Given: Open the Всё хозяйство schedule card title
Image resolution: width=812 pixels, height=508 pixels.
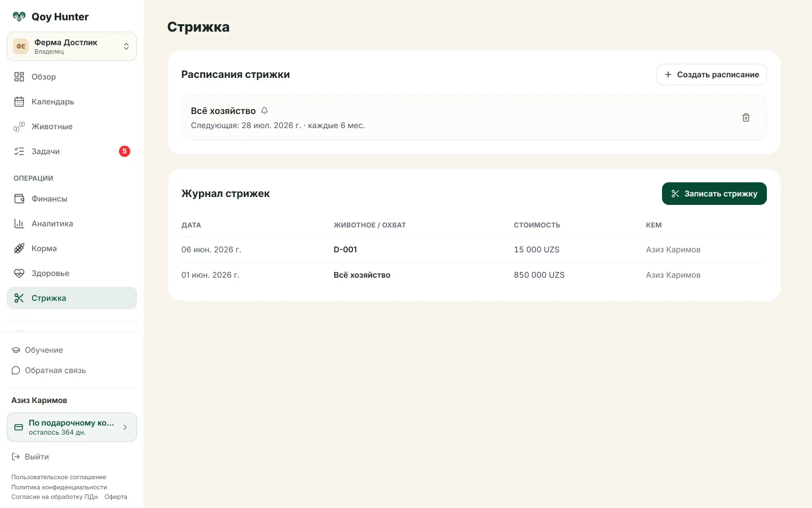Looking at the screenshot, I should coord(223,111).
